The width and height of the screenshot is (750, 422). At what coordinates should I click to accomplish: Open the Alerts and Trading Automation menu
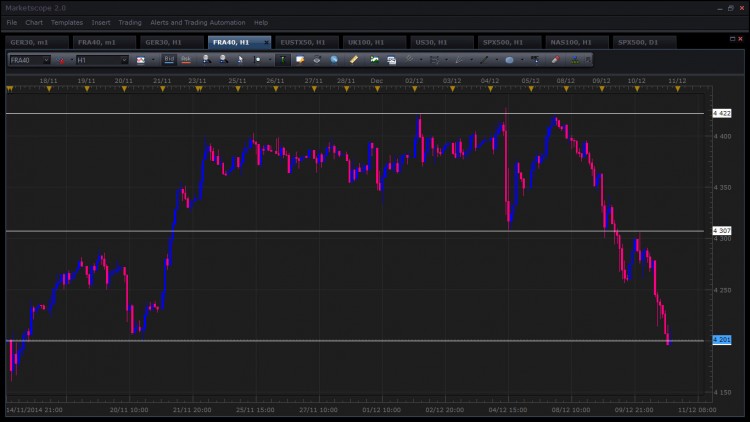coord(198,22)
